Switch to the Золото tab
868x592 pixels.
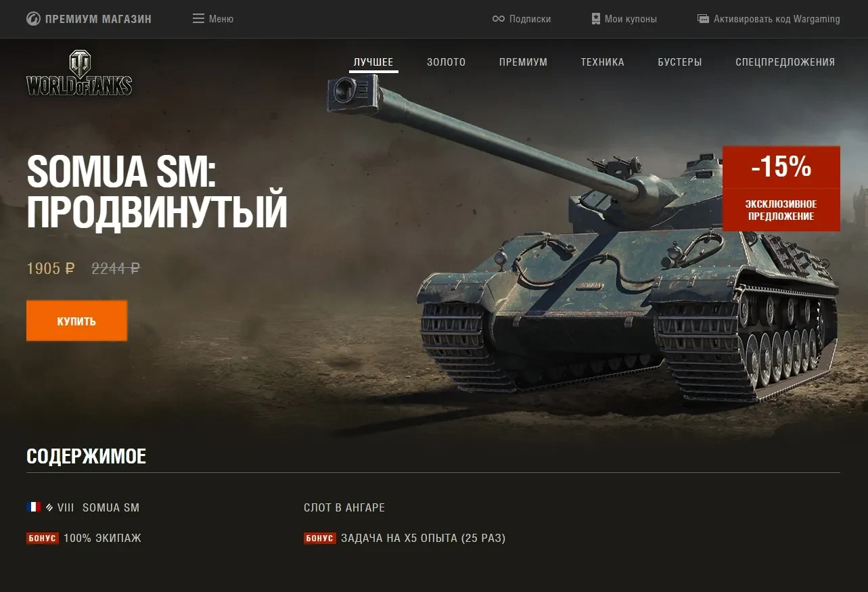coord(447,62)
